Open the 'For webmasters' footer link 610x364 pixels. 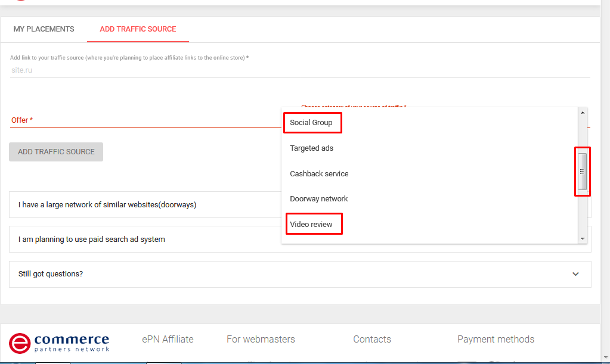(x=261, y=339)
